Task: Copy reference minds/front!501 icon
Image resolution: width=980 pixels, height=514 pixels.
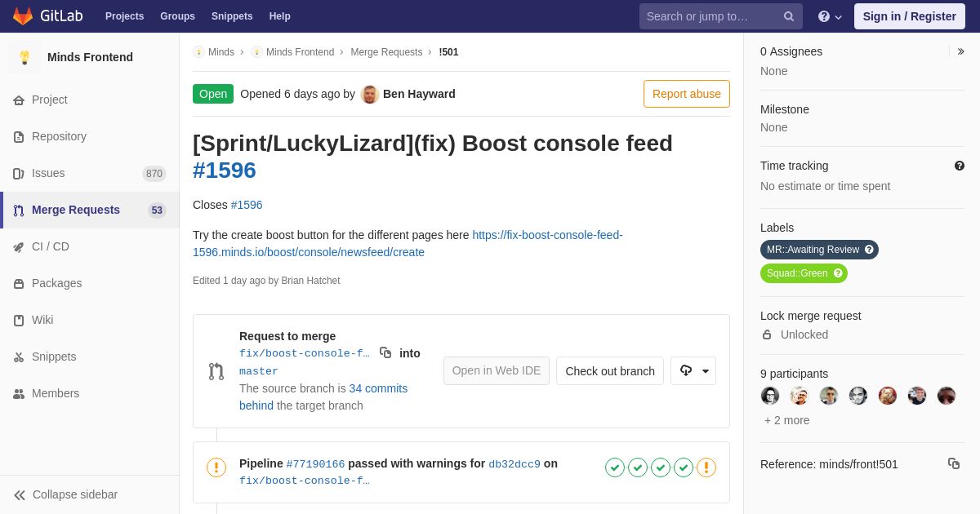Action: pyautogui.click(x=954, y=463)
